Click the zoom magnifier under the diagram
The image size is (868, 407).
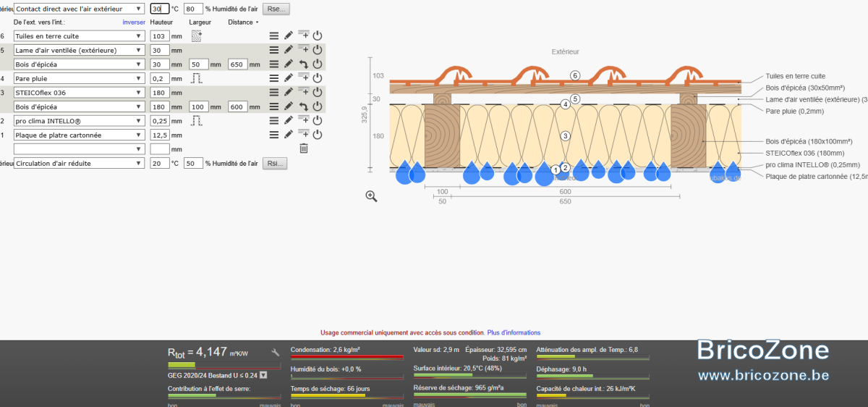coord(371,196)
